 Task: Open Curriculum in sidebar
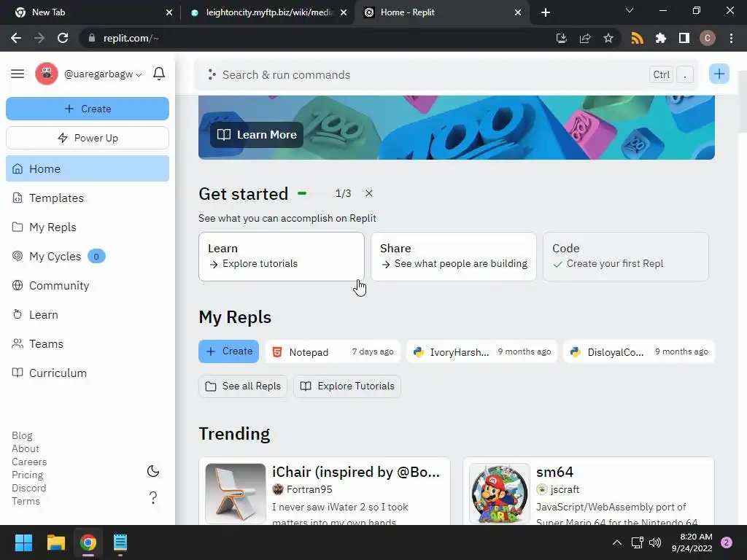click(88, 373)
